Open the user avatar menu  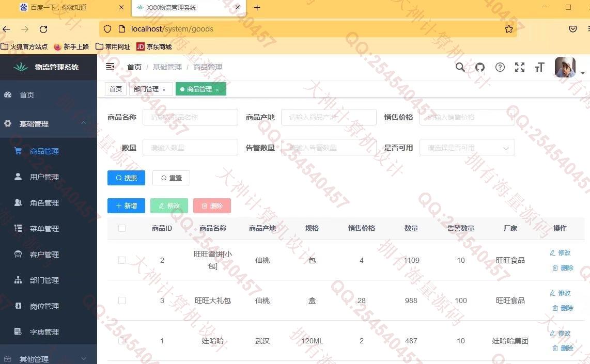click(x=565, y=67)
